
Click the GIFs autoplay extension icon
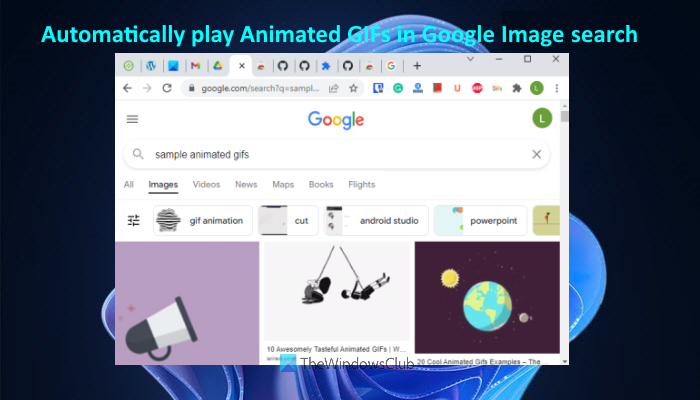pyautogui.click(x=497, y=88)
